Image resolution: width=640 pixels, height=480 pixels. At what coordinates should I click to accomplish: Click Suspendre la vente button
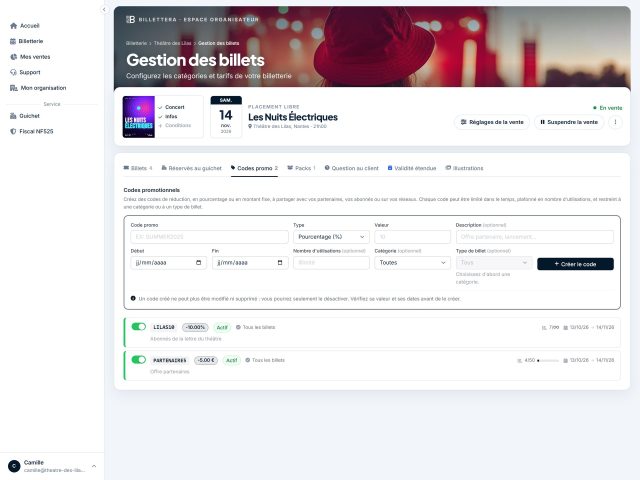(569, 122)
